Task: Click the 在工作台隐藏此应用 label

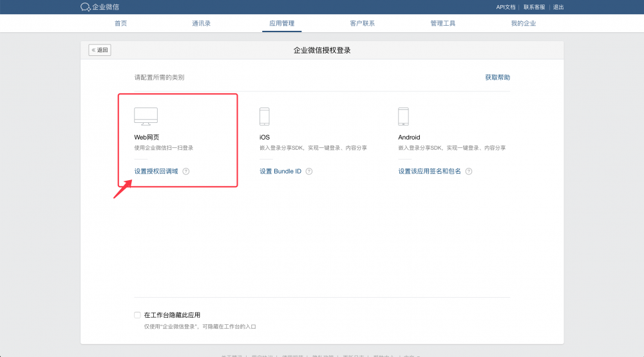Action: click(172, 315)
